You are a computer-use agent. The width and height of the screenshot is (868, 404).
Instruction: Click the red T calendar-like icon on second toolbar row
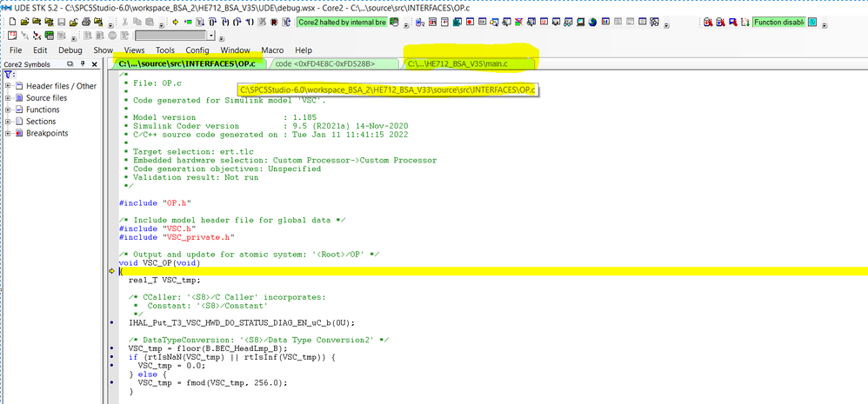(x=12, y=36)
